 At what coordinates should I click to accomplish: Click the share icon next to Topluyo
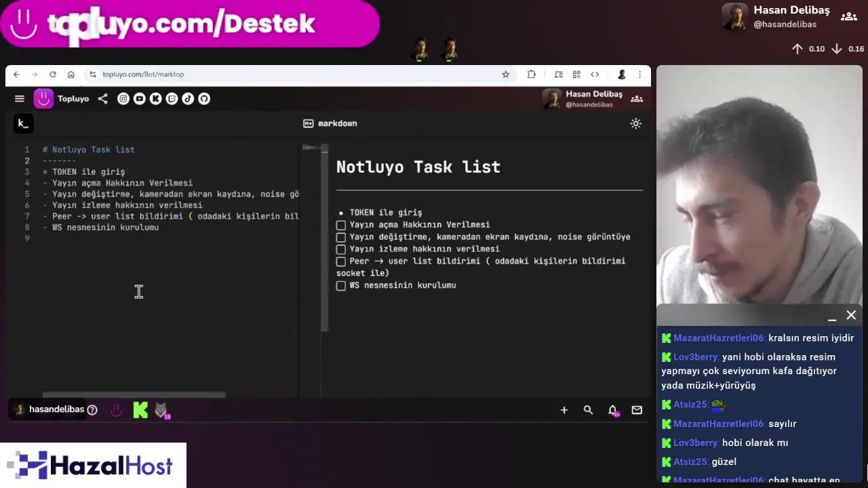(x=102, y=99)
